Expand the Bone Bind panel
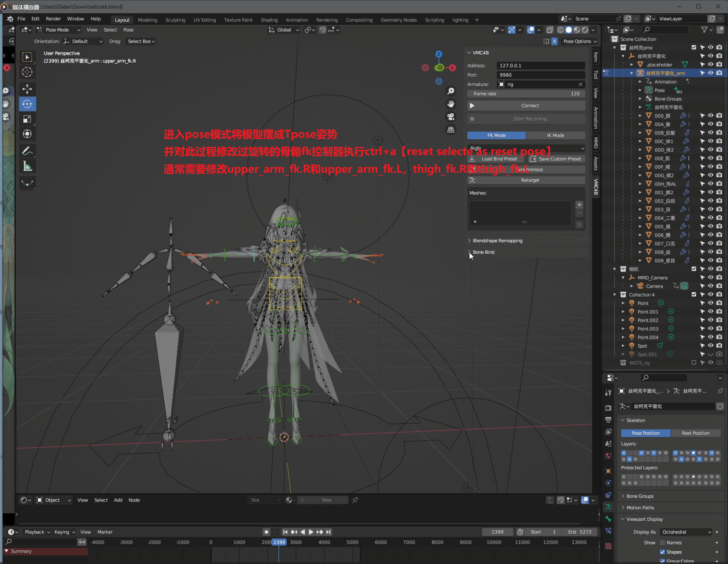The height and width of the screenshot is (564, 728). [x=483, y=252]
